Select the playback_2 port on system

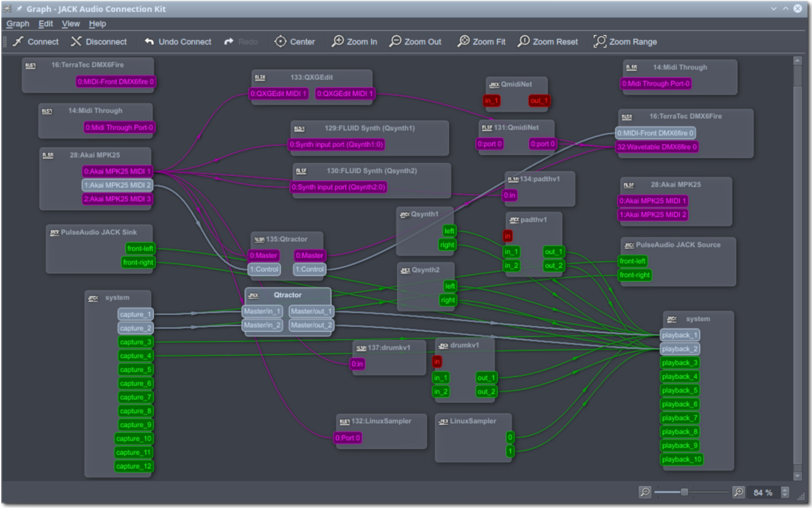click(x=679, y=349)
